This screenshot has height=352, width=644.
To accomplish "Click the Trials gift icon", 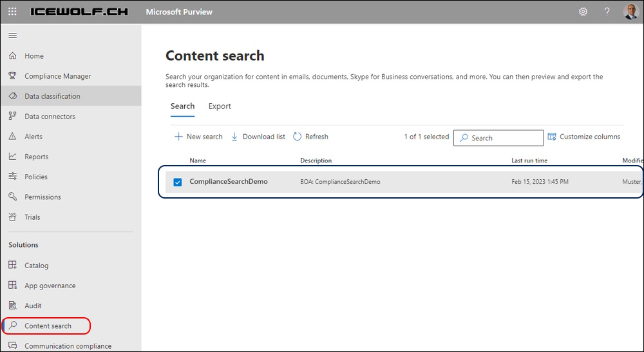I will click(13, 217).
